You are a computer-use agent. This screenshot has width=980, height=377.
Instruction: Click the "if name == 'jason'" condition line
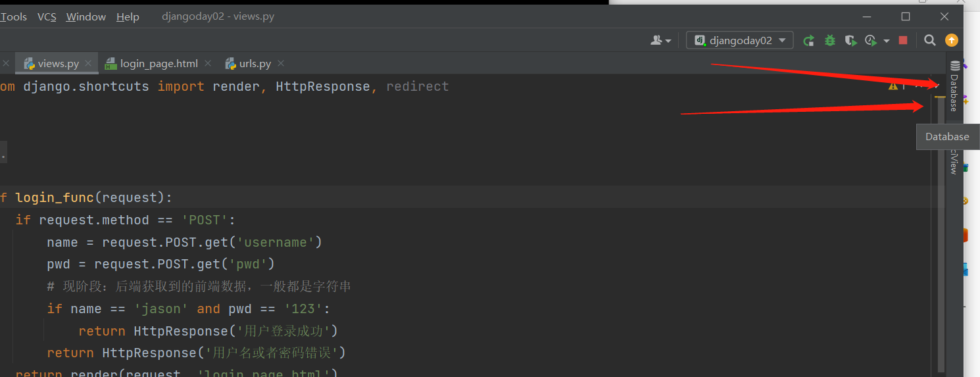[x=189, y=309]
